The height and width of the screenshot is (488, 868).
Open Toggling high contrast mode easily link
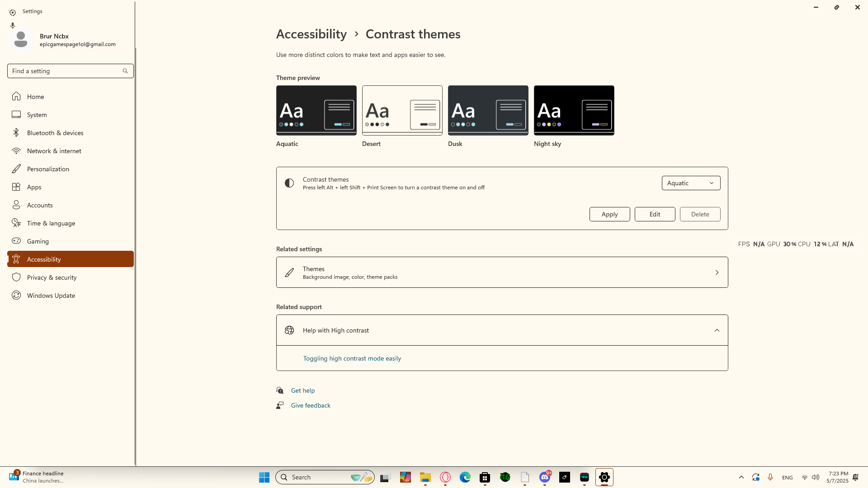pos(352,358)
